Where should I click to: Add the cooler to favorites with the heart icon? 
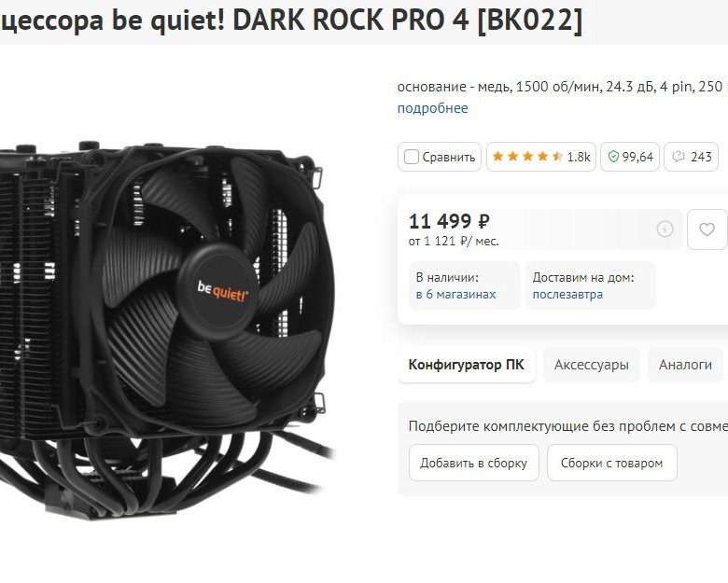coord(707,229)
